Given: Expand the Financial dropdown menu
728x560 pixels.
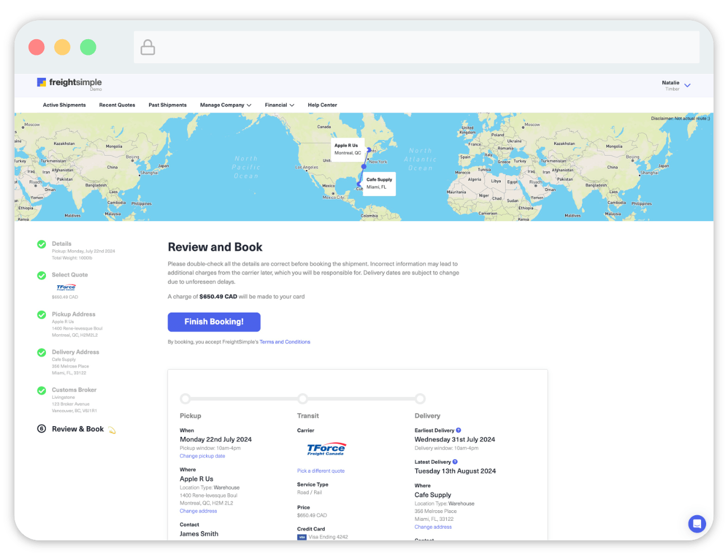Looking at the screenshot, I should pos(279,105).
